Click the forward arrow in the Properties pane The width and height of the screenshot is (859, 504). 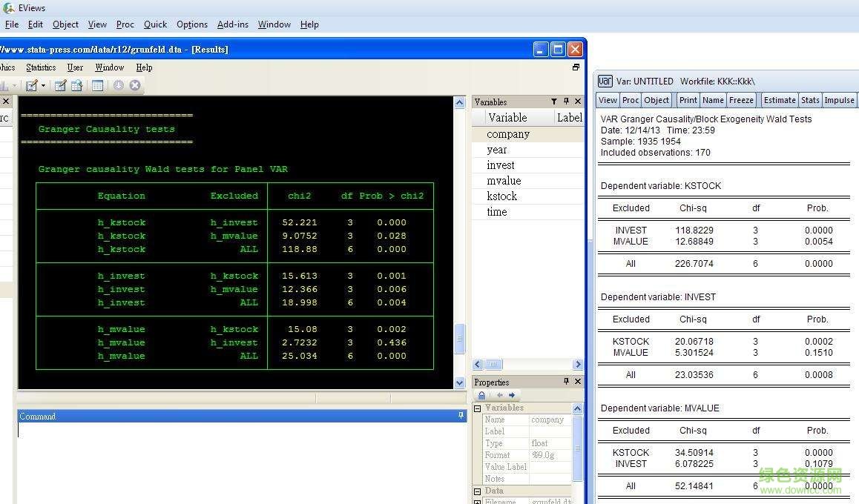(512, 395)
